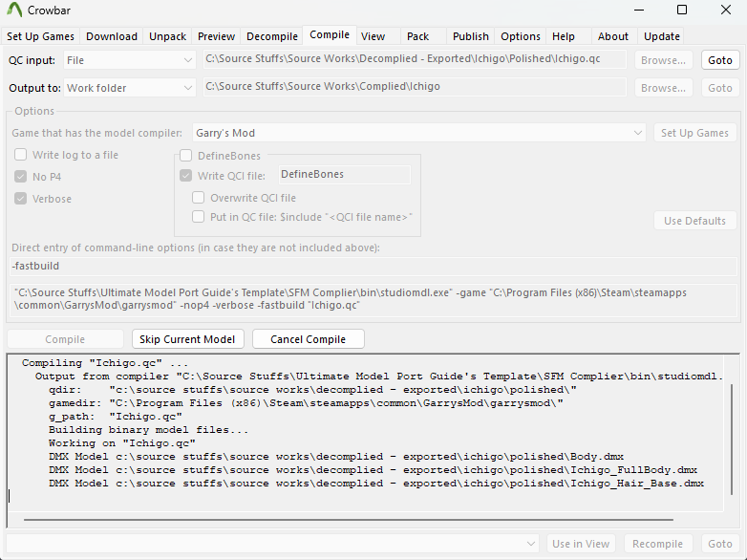Click log line 'Building binary model files...'
Screen dimensions: 747x560
coord(148,430)
